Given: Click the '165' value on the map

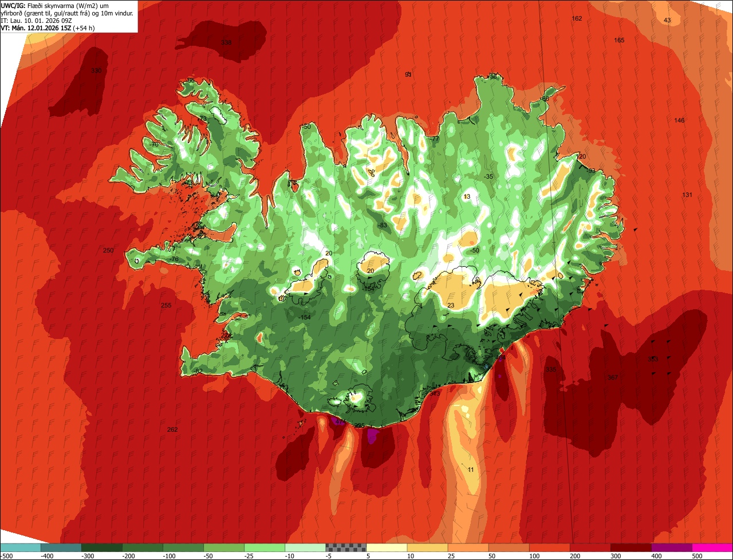Looking at the screenshot, I should click(619, 40).
